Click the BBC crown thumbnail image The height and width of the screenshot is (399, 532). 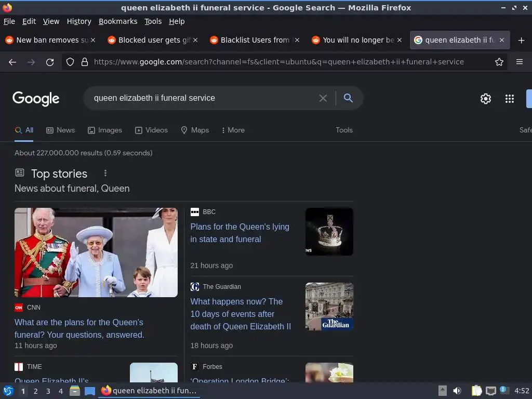coord(329,232)
